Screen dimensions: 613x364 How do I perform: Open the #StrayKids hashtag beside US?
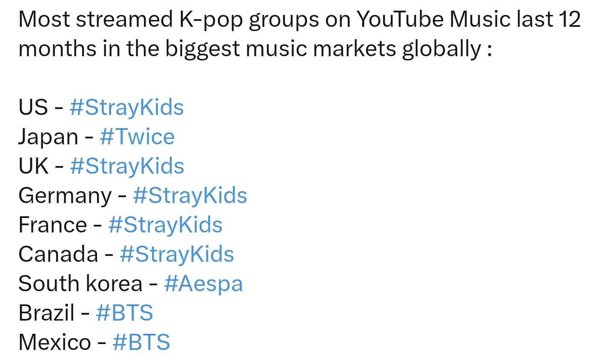click(127, 107)
